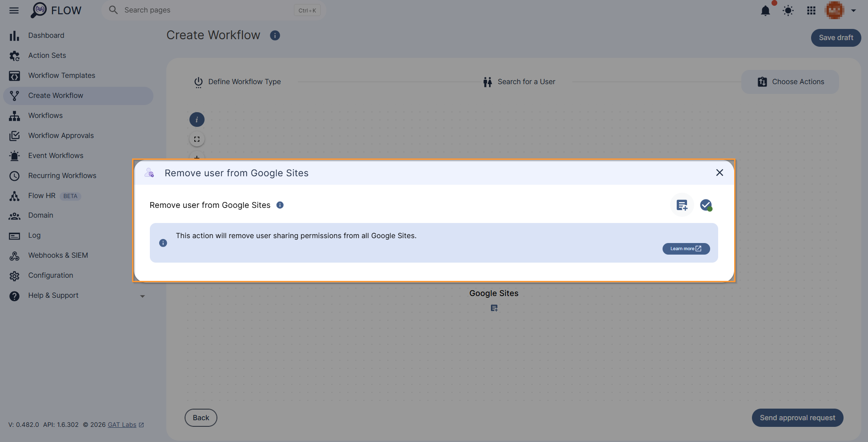Open Workflow Approvals page

tap(61, 135)
